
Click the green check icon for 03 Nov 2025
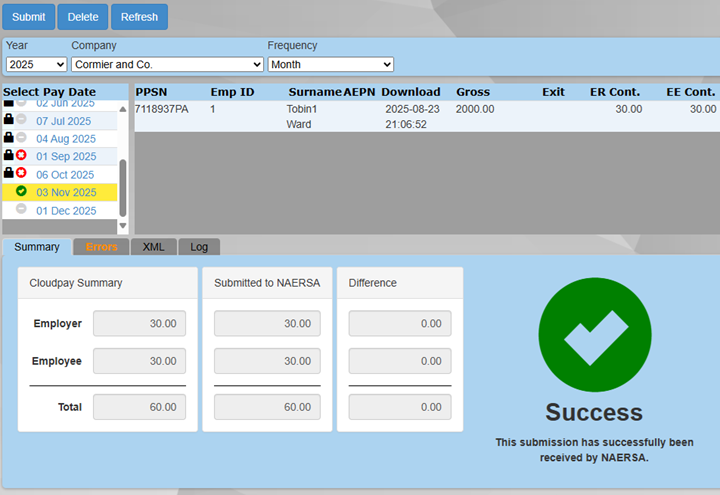[21, 192]
